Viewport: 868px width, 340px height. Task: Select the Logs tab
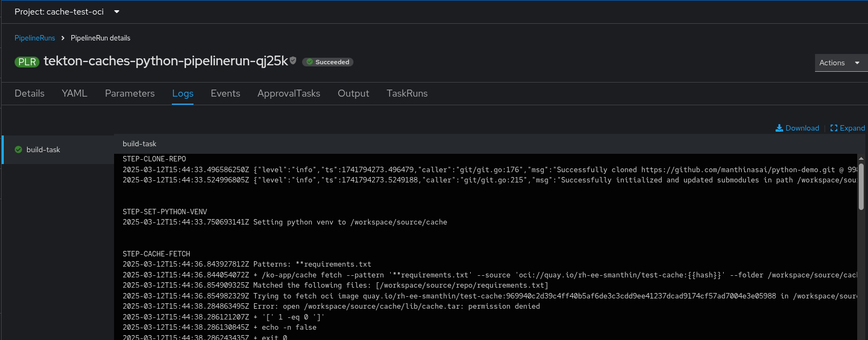click(183, 93)
